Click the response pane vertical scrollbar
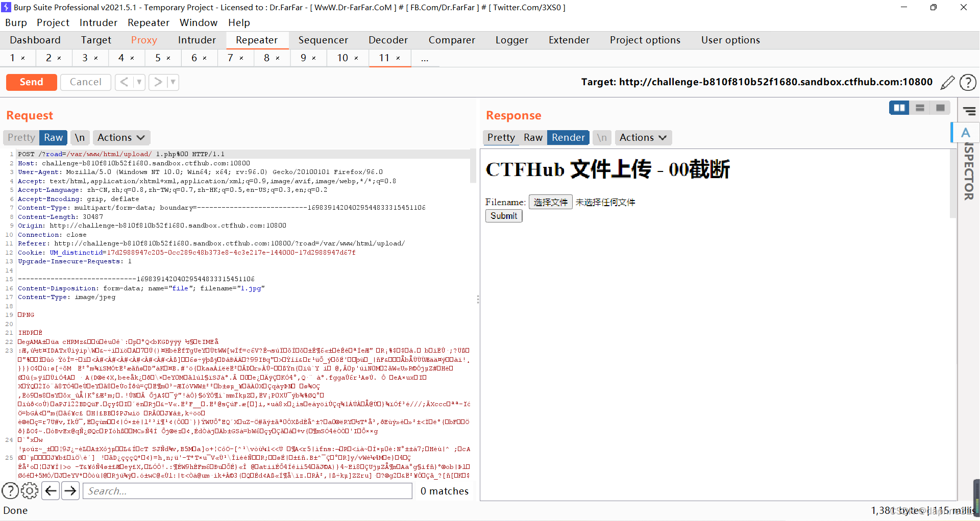Screen dimensions: 980x521 pos(953,184)
